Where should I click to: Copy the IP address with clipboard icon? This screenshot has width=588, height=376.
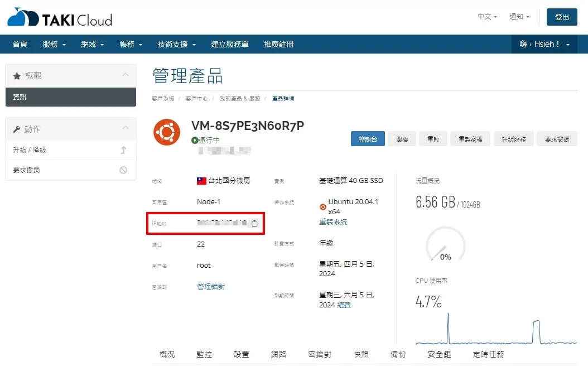[x=254, y=223]
